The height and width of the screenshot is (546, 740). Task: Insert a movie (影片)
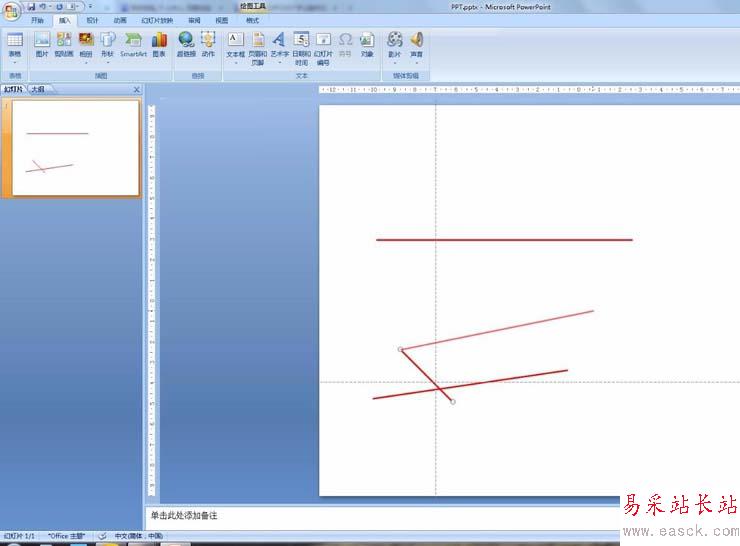[x=395, y=45]
